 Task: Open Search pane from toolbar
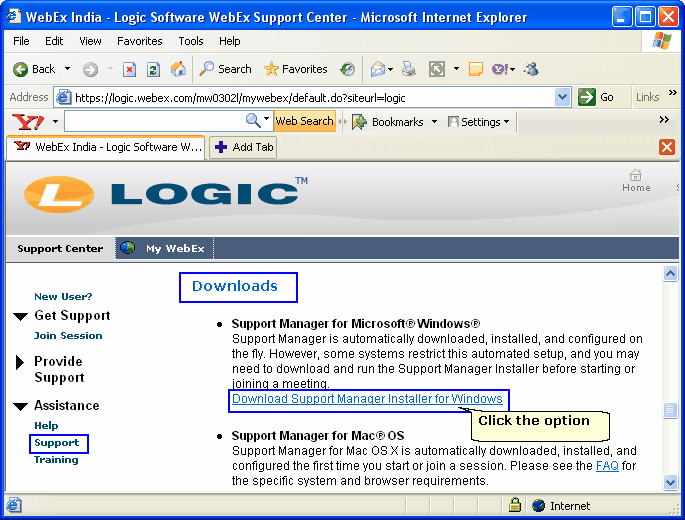click(225, 69)
